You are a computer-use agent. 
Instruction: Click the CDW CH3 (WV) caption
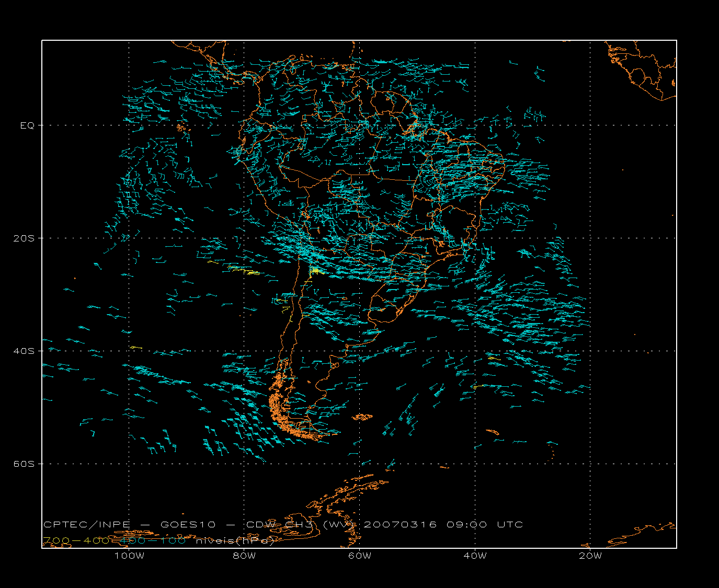coord(301,525)
